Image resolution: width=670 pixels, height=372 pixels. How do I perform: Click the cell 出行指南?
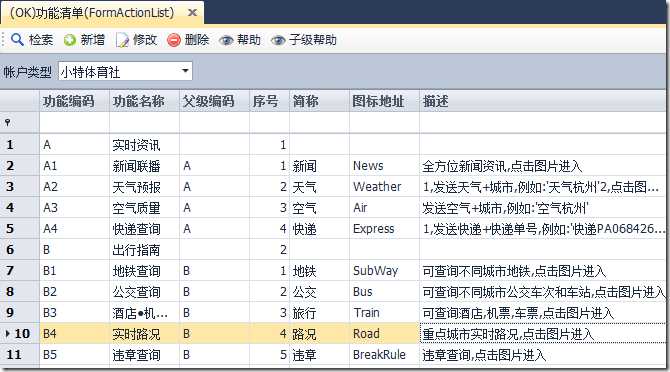(x=144, y=249)
